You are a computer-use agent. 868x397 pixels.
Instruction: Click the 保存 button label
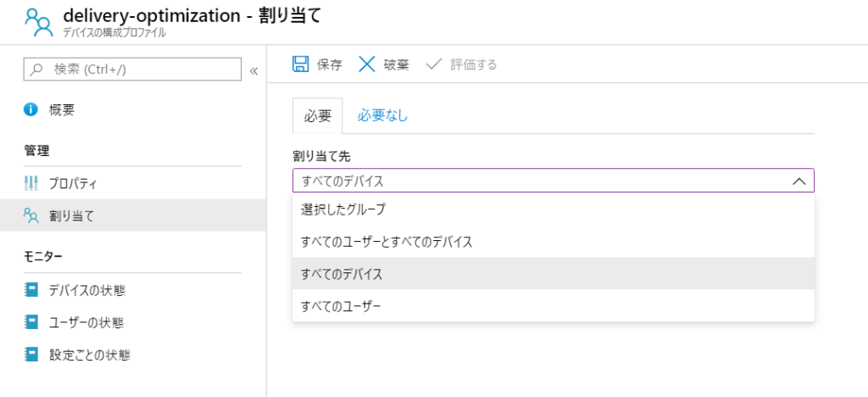[330, 64]
